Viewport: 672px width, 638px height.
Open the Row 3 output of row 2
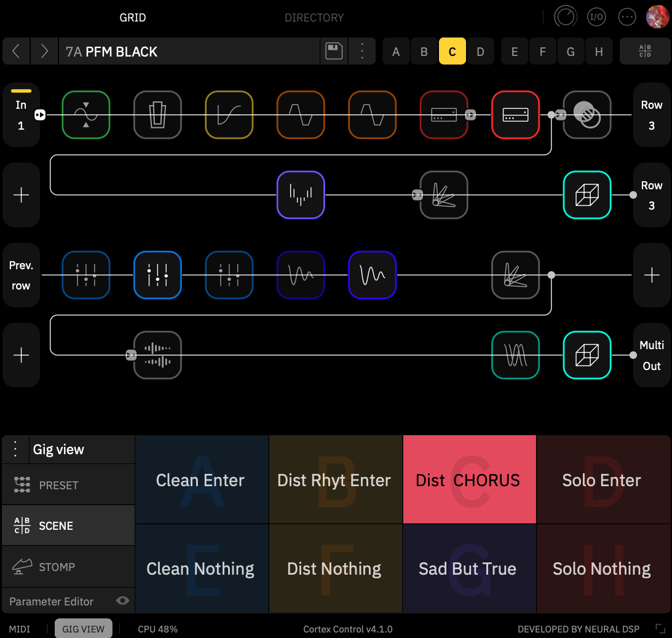pyautogui.click(x=652, y=195)
